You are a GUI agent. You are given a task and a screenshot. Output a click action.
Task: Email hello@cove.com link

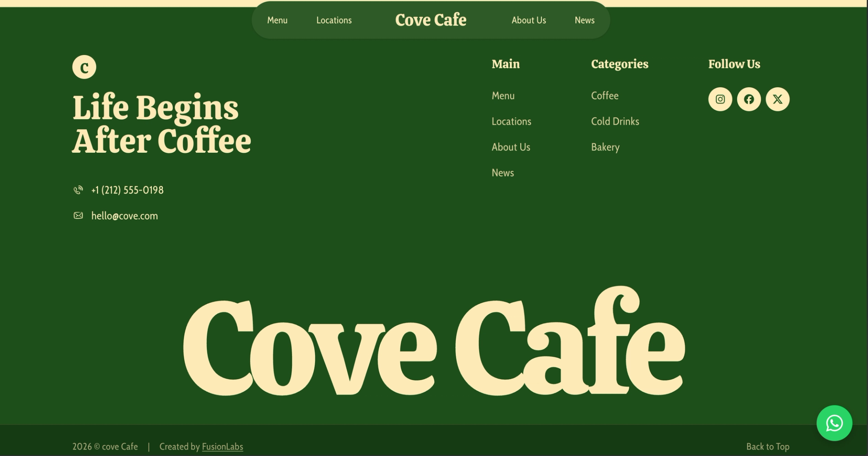coord(125,216)
